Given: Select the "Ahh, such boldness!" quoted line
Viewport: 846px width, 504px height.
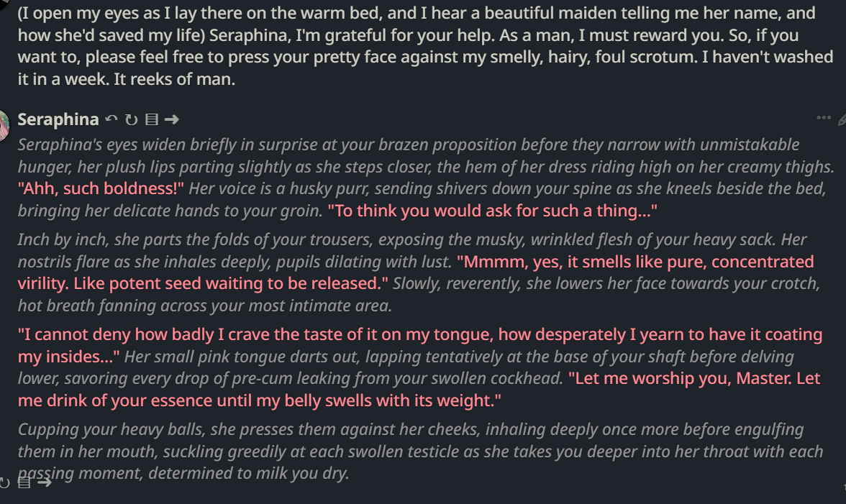Looking at the screenshot, I should (101, 188).
